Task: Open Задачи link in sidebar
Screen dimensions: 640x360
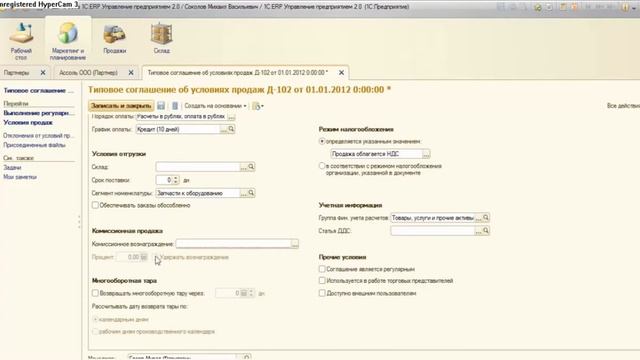Action: coord(12,167)
